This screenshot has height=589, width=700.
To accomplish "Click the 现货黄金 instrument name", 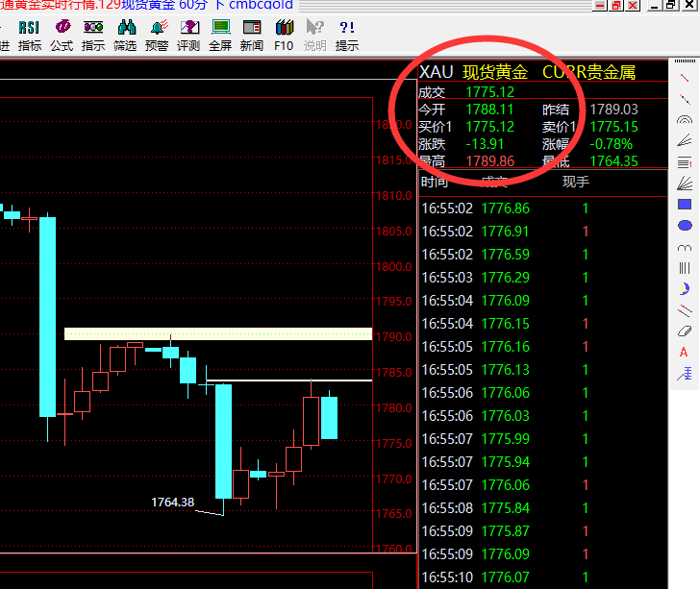I will click(x=495, y=72).
